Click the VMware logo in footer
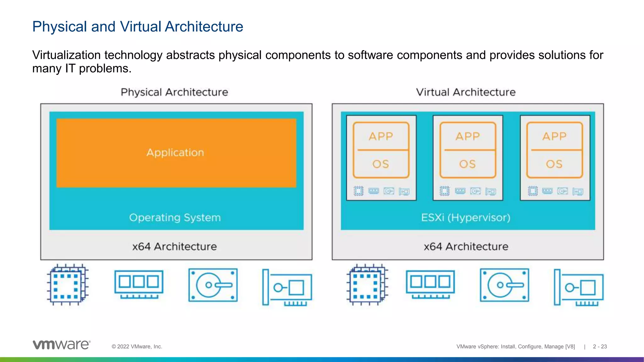644x362 pixels. coord(62,345)
